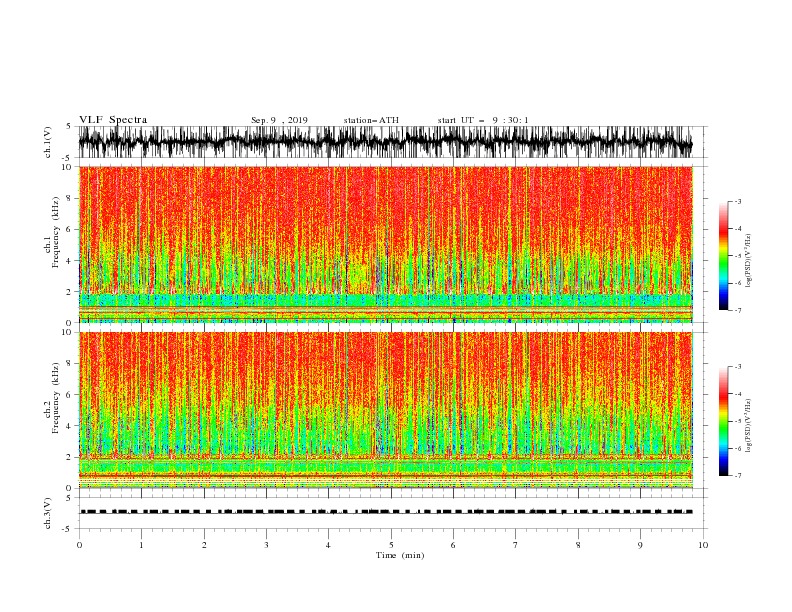This screenshot has height=612, width=792.
Task: Click the ch.1 waveform plot
Action: (385, 142)
